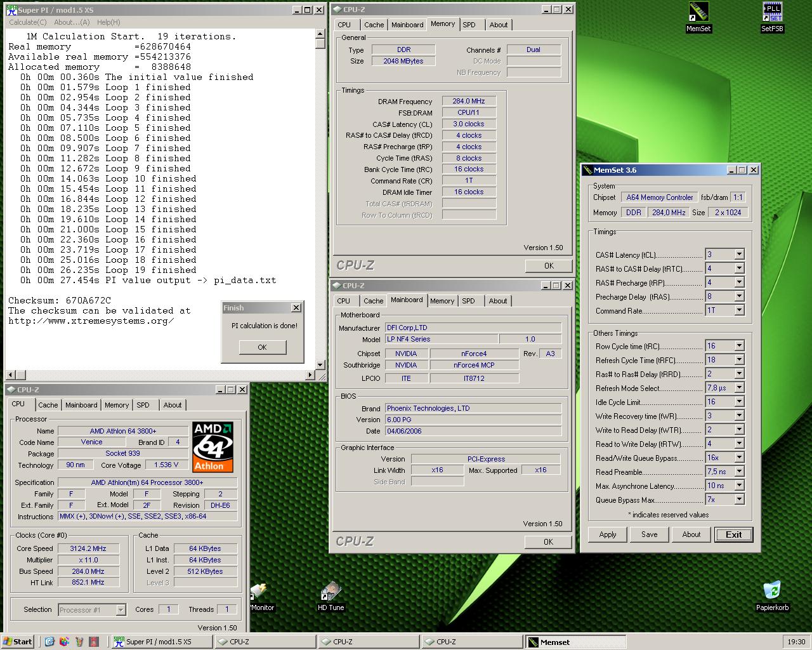Open the MemSet desktop shortcut
This screenshot has height=650, width=812.
[x=698, y=17]
